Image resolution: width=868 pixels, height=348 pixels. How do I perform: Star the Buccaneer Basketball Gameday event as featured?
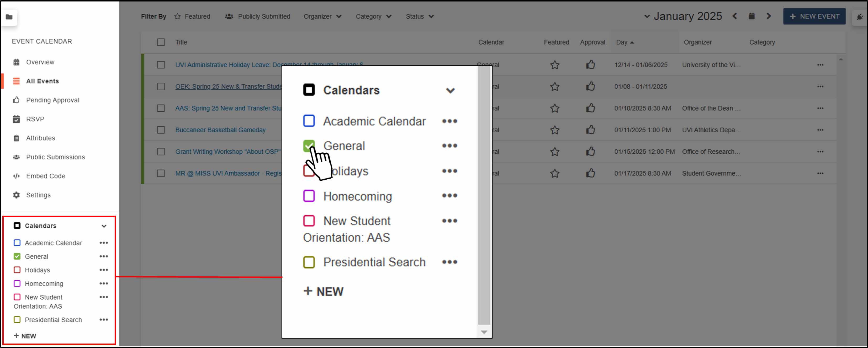click(555, 130)
